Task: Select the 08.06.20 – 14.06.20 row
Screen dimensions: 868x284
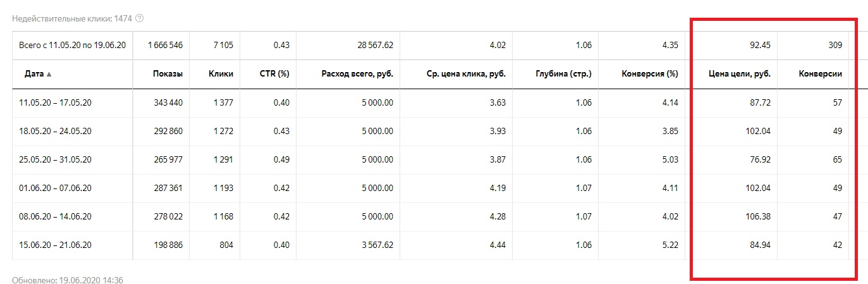Action: 56,216
